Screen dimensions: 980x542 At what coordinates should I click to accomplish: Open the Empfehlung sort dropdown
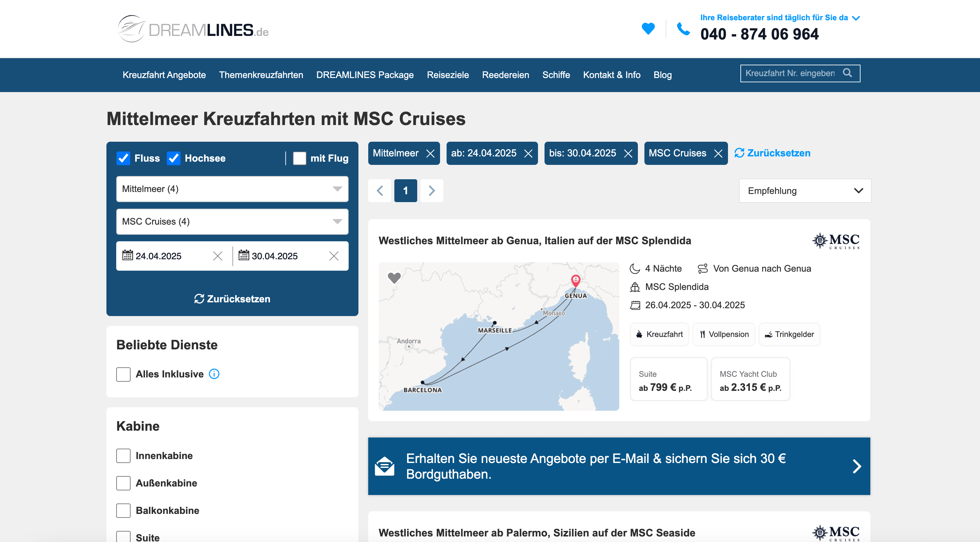point(805,191)
